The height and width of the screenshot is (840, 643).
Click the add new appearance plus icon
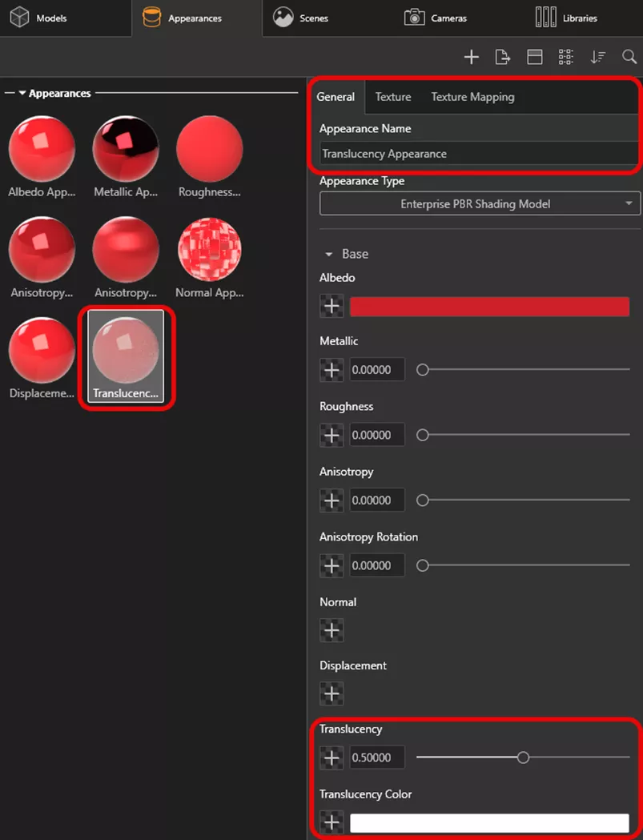coord(471,57)
